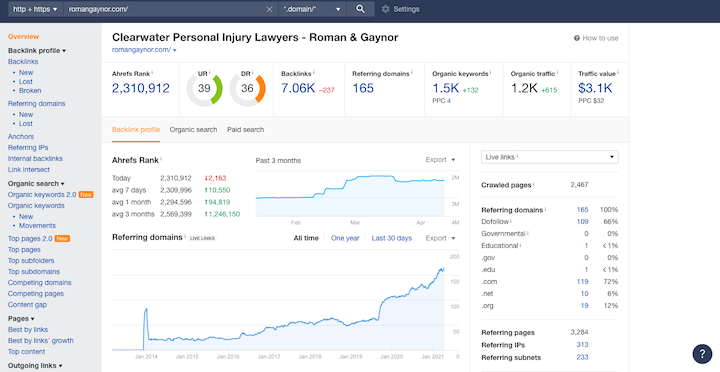Click the UR 39 donut gauge
The width and height of the screenshot is (720, 372).
tap(204, 88)
